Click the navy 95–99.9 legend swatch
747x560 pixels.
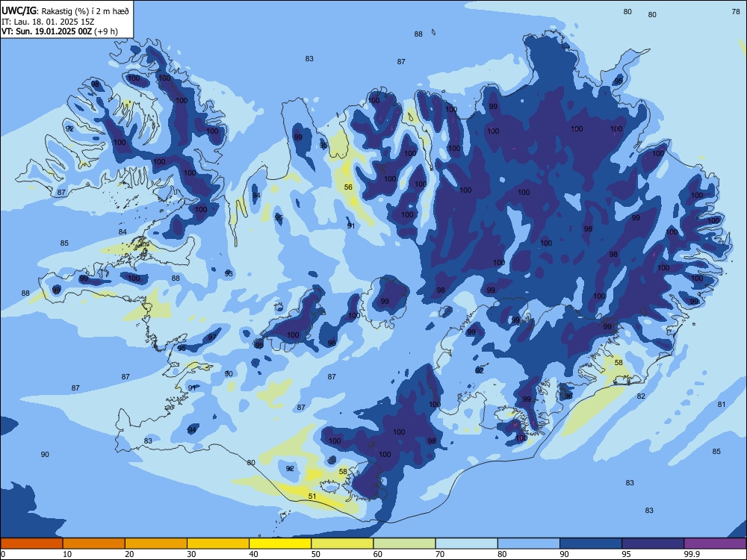tap(653, 544)
